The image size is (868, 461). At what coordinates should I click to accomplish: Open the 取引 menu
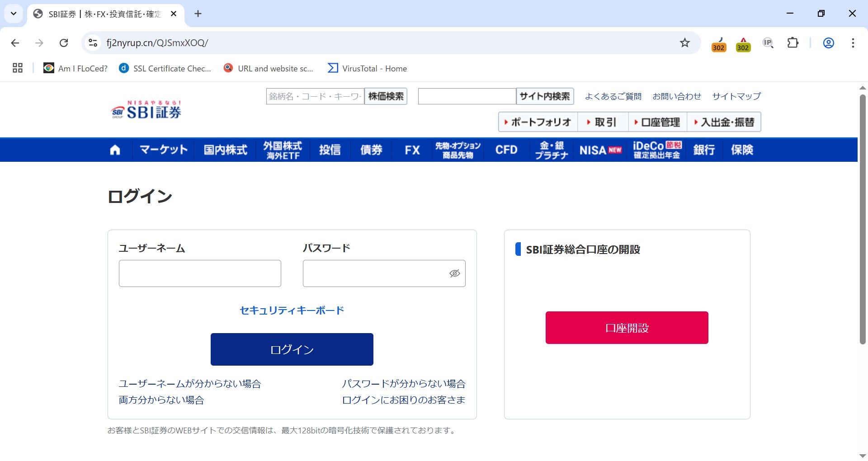603,122
